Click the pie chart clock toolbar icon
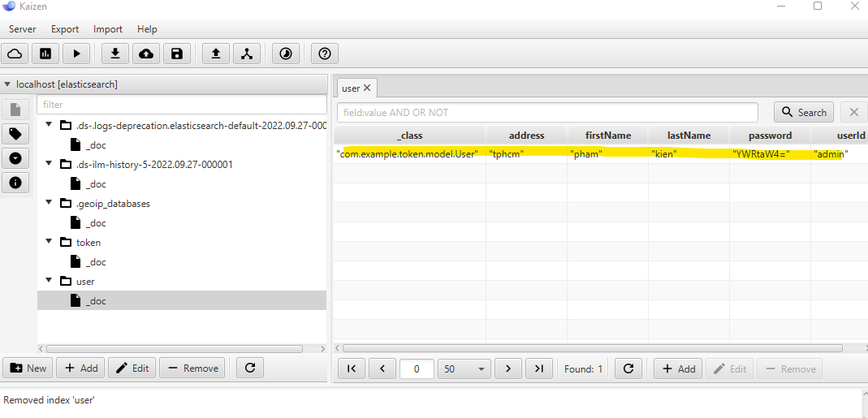The image size is (868, 418). coord(286,54)
